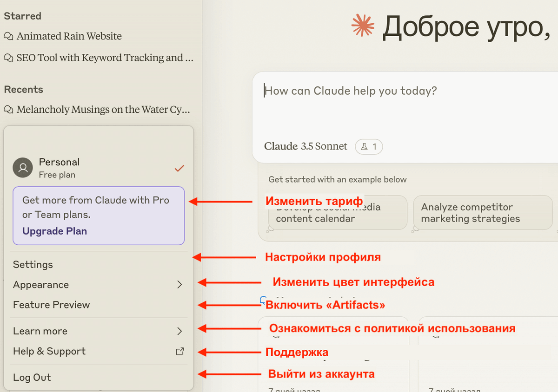Open the Animated Rain Website starred chat
The height and width of the screenshot is (392, 558).
[69, 36]
